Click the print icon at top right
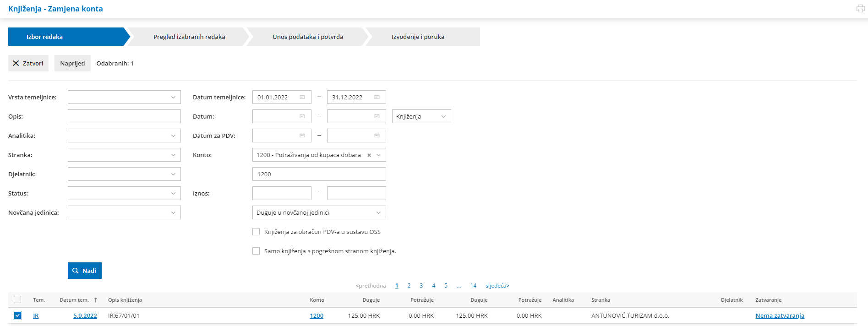The height and width of the screenshot is (326, 868). pos(860,9)
